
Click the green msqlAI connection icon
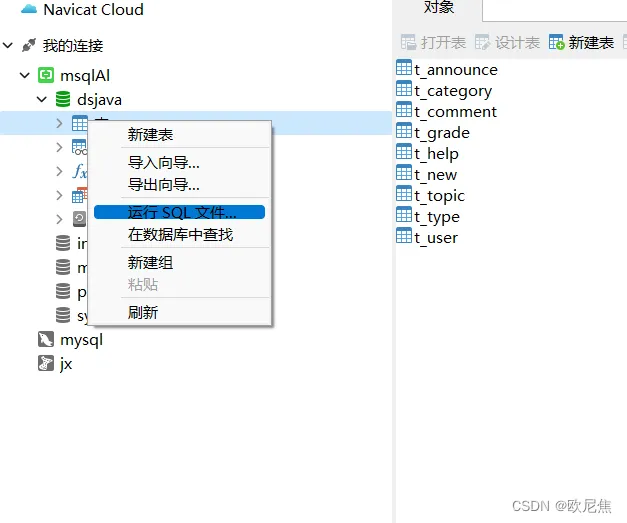(x=46, y=75)
